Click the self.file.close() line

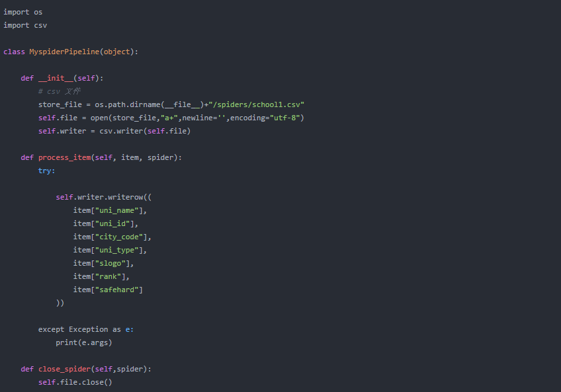coord(75,383)
